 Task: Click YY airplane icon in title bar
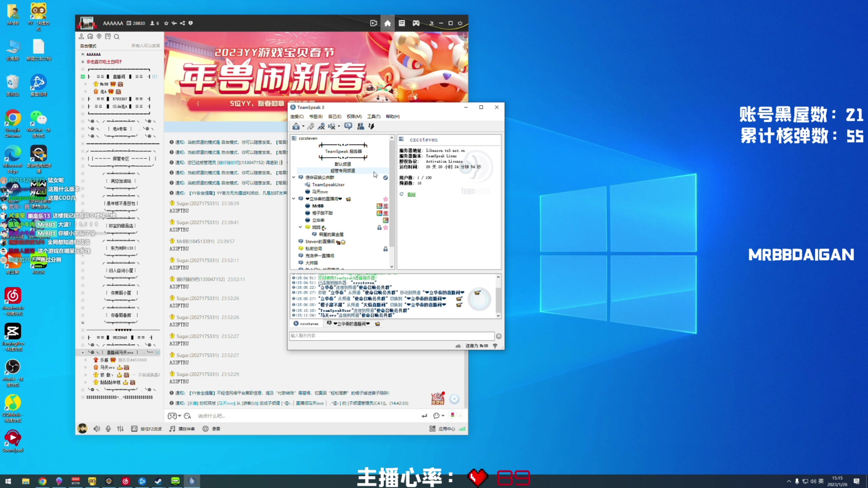pyautogui.click(x=174, y=23)
